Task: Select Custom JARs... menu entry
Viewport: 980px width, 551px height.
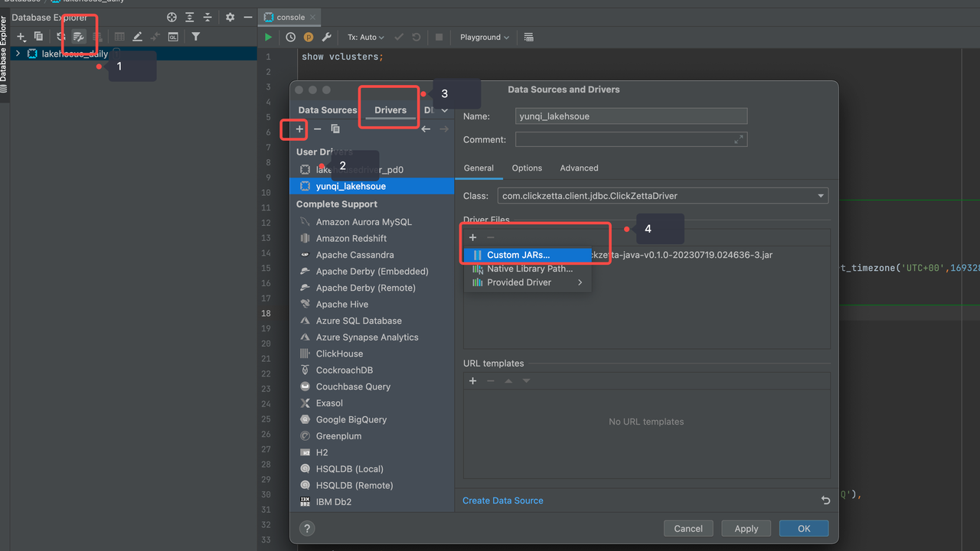Action: (x=518, y=255)
